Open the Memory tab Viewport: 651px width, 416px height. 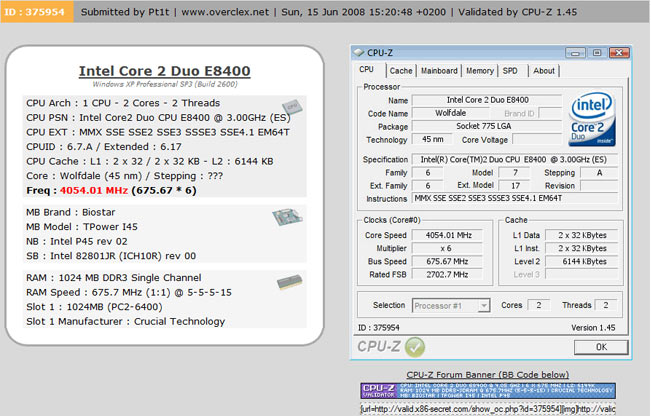480,71
